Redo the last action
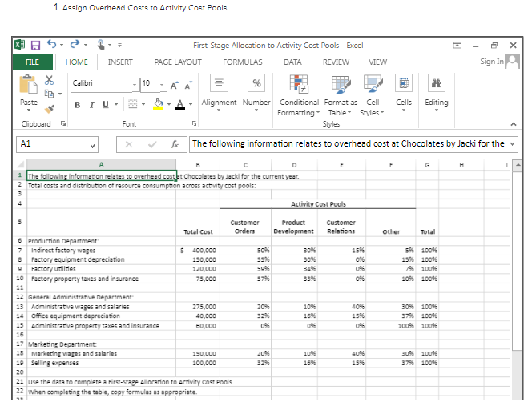Viewport: 532px width, 402px height. point(75,44)
